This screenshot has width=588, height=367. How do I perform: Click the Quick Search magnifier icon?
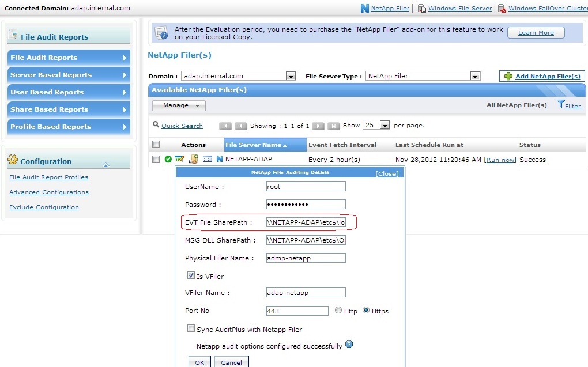pyautogui.click(x=156, y=126)
